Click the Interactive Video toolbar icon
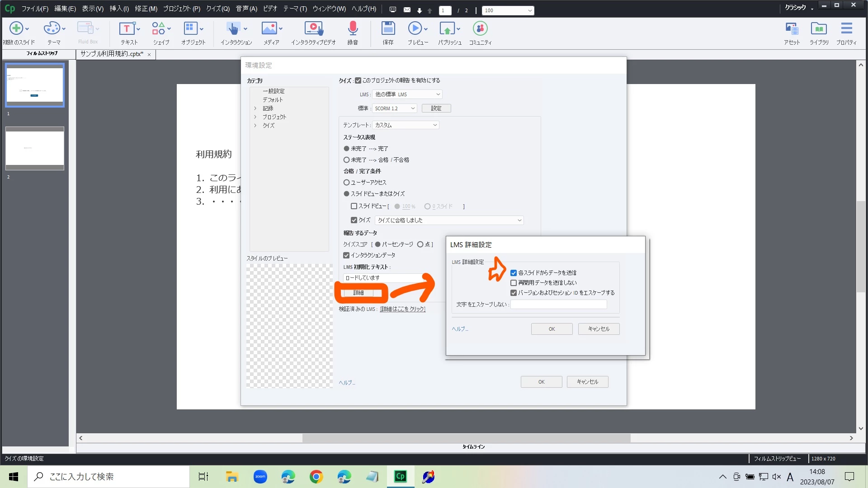 313,29
